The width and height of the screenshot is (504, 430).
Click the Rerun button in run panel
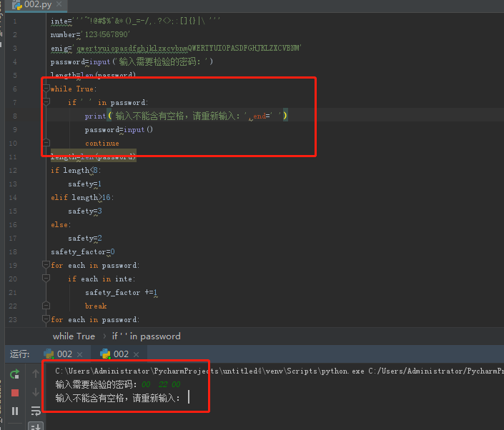(14, 374)
